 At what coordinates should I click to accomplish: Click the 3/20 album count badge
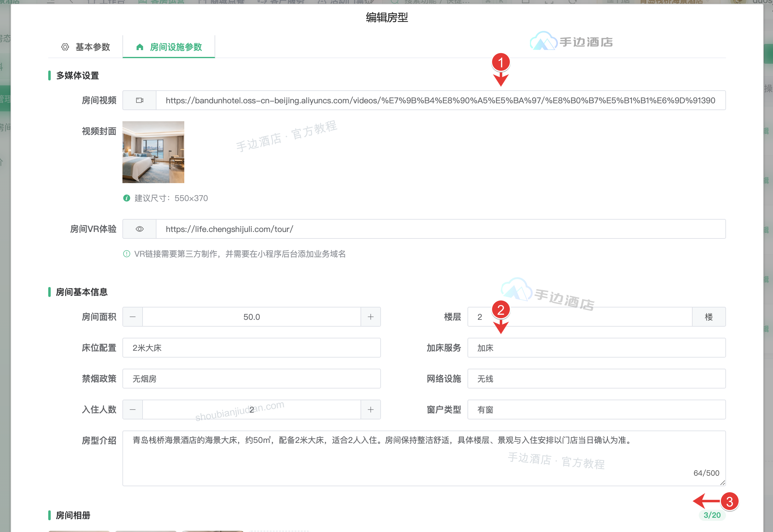tap(712, 515)
